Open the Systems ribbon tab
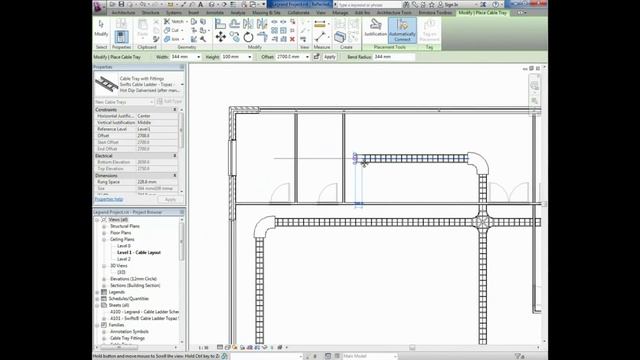This screenshot has width=640, height=360. click(173, 13)
